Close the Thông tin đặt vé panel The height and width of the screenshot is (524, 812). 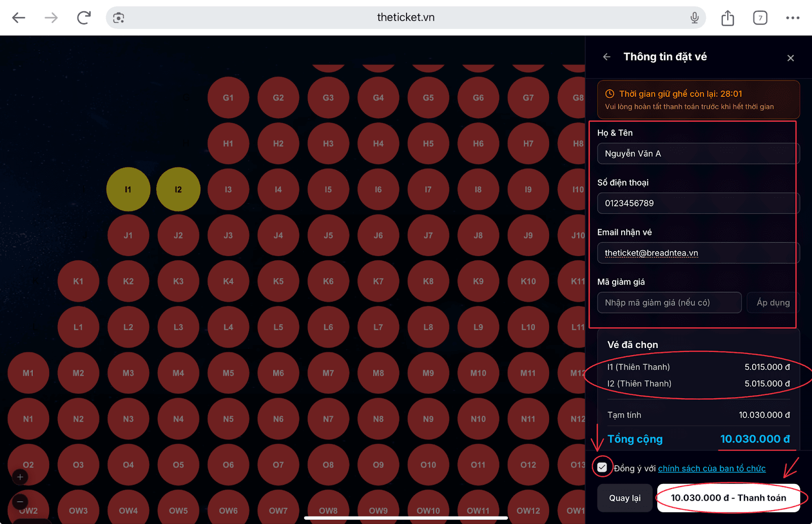790,58
